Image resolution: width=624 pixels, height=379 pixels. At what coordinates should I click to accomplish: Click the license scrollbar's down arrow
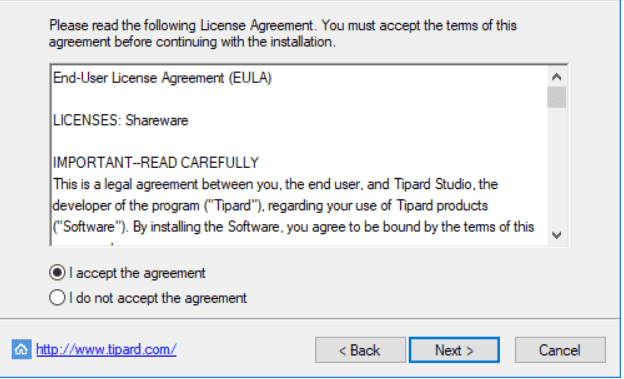tap(556, 235)
